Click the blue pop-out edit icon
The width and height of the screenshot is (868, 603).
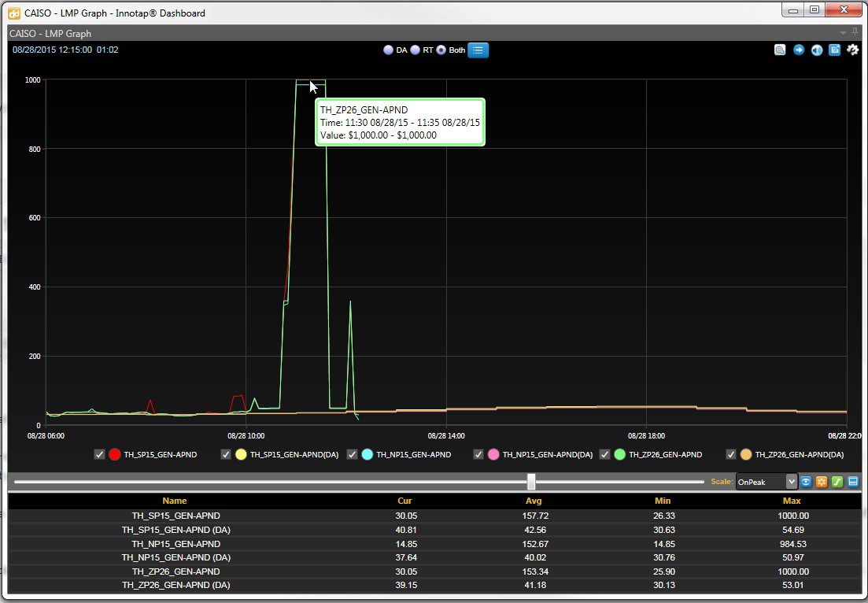pos(835,50)
